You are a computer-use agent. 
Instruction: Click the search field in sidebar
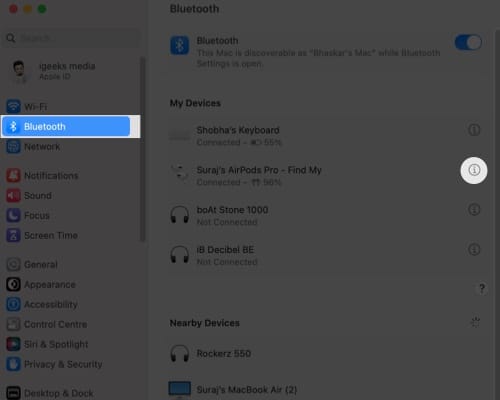(72, 38)
